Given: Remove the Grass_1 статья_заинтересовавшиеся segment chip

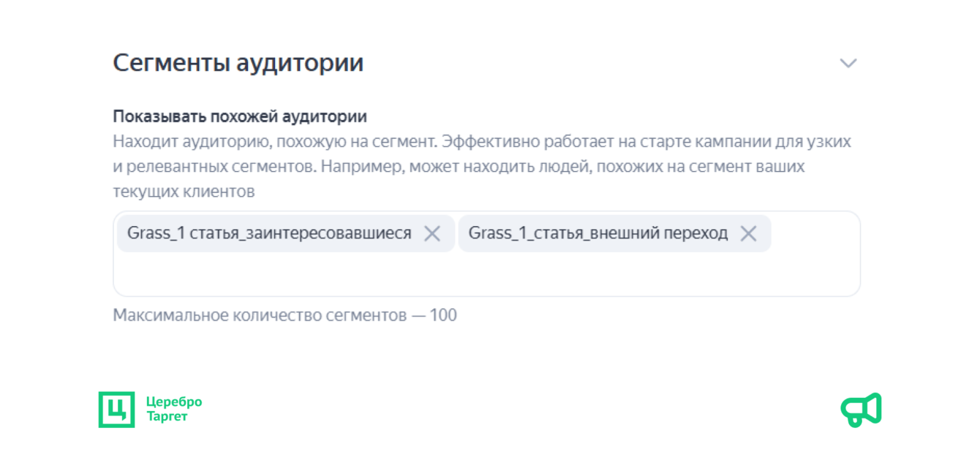Looking at the screenshot, I should coord(432,233).
